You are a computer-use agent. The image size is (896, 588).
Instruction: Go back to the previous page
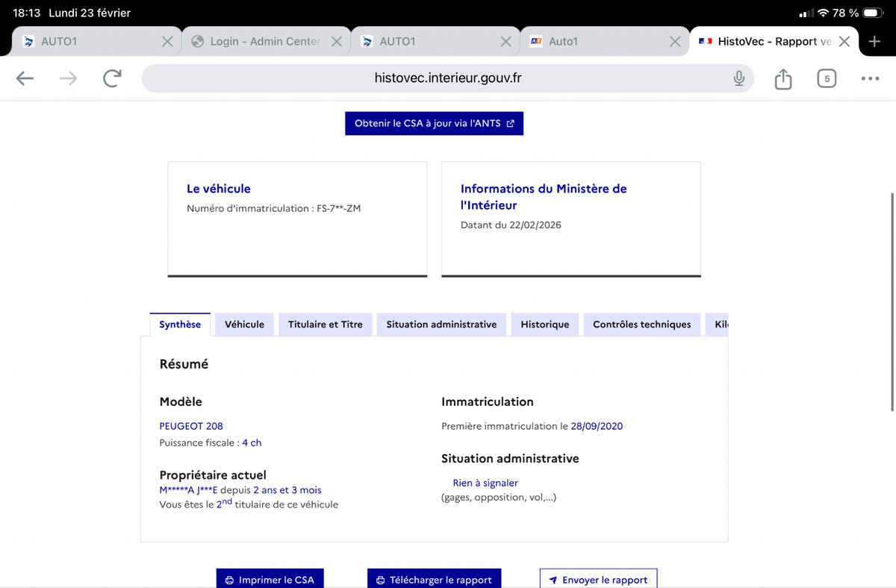[x=25, y=78]
